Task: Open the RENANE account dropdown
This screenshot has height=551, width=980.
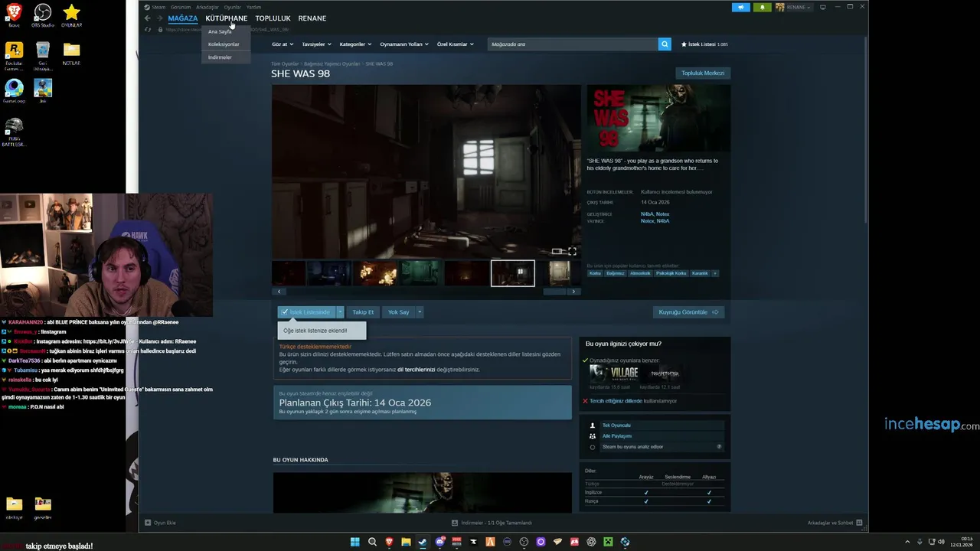Action: click(793, 7)
